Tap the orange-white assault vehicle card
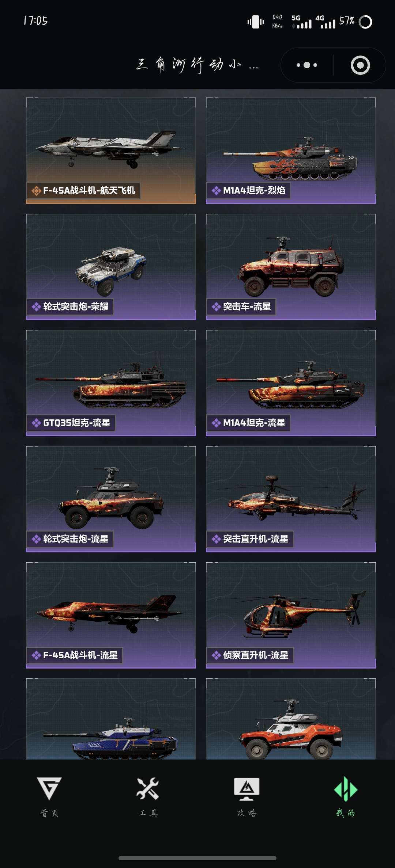The image size is (395, 868). click(x=291, y=719)
